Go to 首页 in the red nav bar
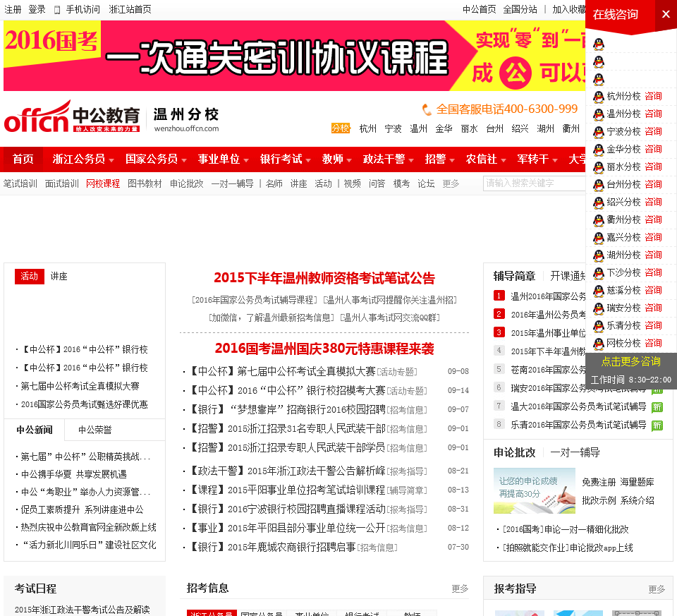Viewport: 677px width, 616px height. pyautogui.click(x=23, y=159)
